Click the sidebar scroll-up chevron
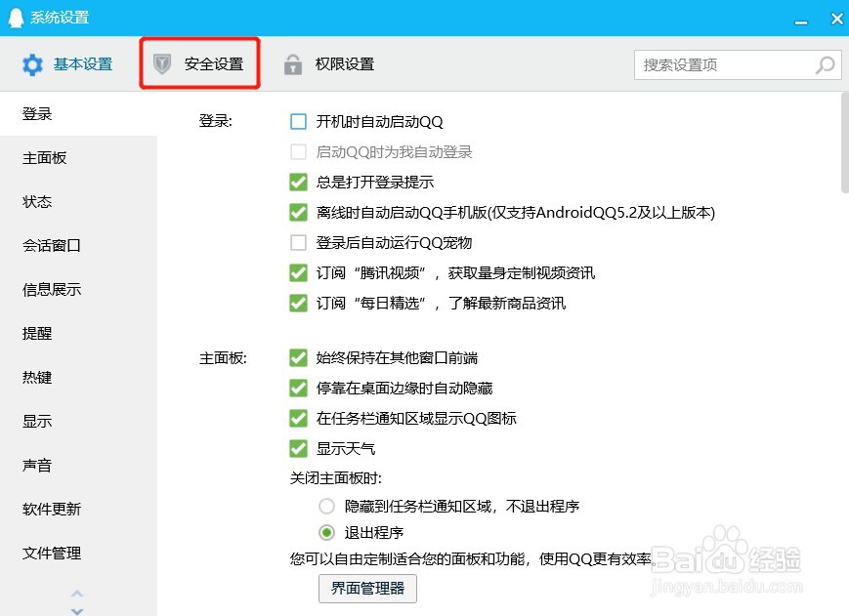 [x=77, y=594]
